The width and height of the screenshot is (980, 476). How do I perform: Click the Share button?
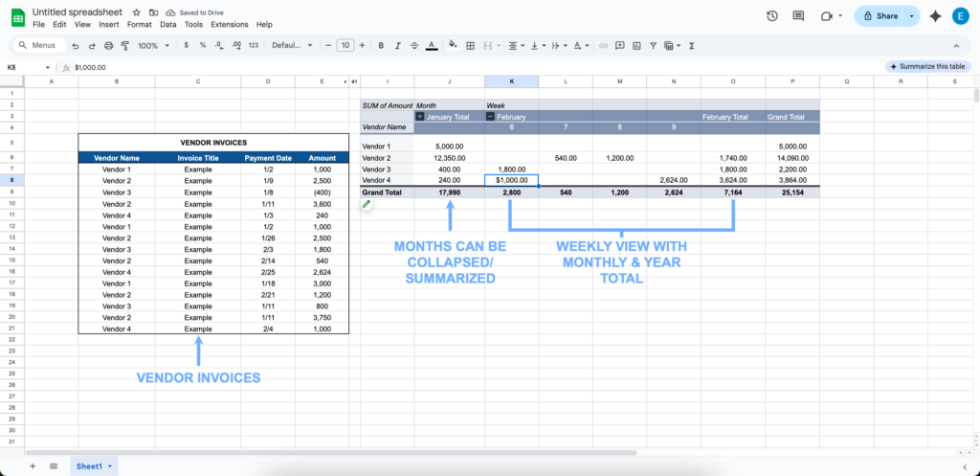880,16
